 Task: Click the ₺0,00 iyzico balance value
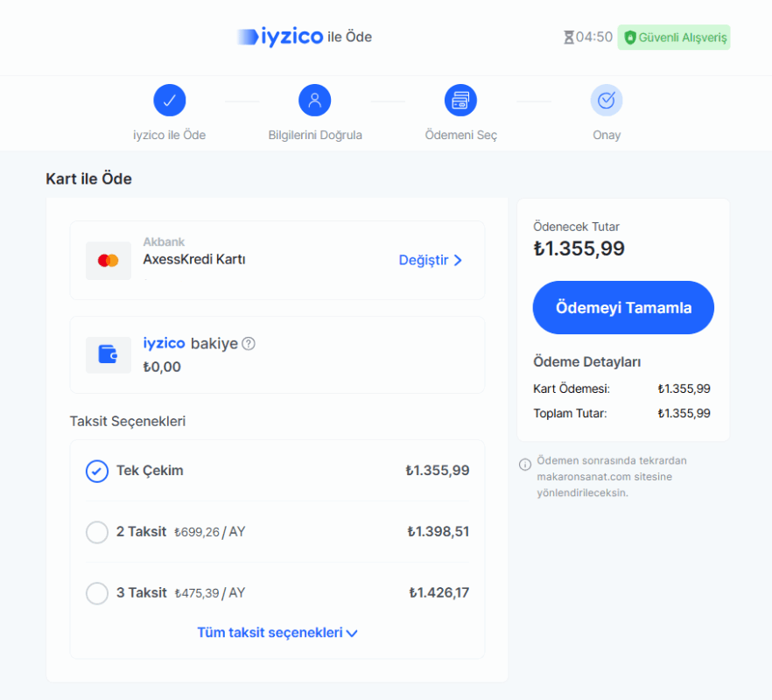point(162,367)
